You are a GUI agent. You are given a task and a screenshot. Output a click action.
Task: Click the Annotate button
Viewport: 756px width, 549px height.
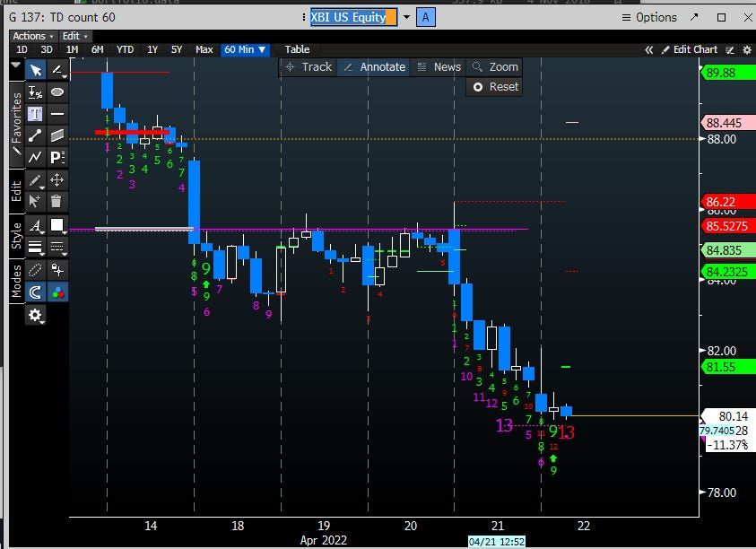[374, 67]
